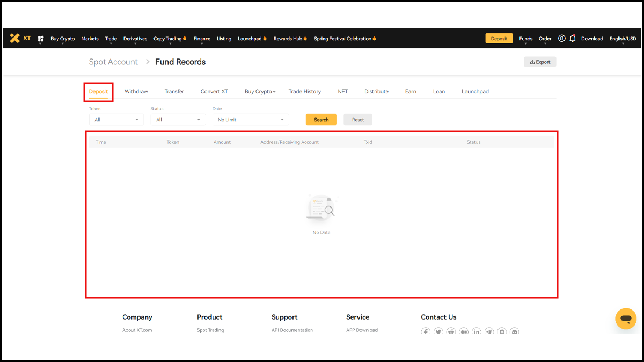Image resolution: width=644 pixels, height=362 pixels.
Task: Open the Order menu in header
Action: (545, 39)
